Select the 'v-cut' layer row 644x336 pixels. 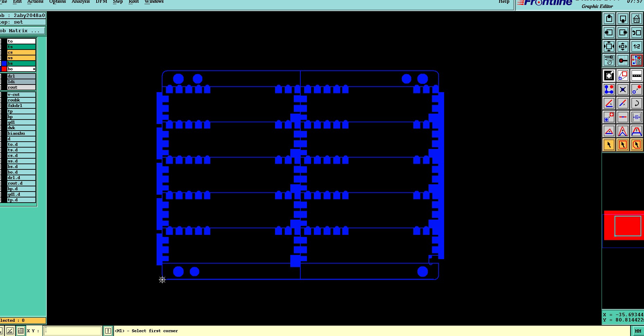coord(21,95)
